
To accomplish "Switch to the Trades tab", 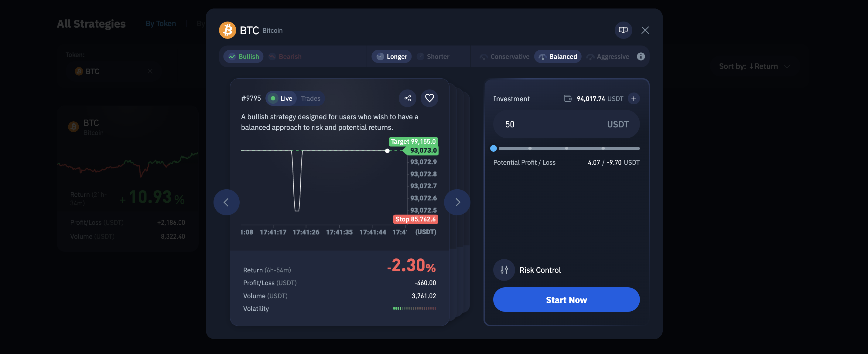I will [310, 98].
